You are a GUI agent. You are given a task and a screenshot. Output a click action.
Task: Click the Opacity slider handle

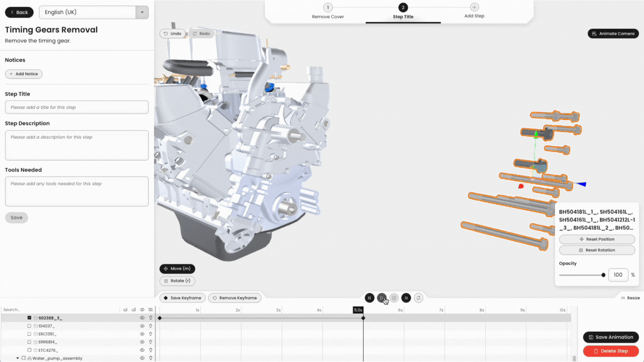[603, 275]
